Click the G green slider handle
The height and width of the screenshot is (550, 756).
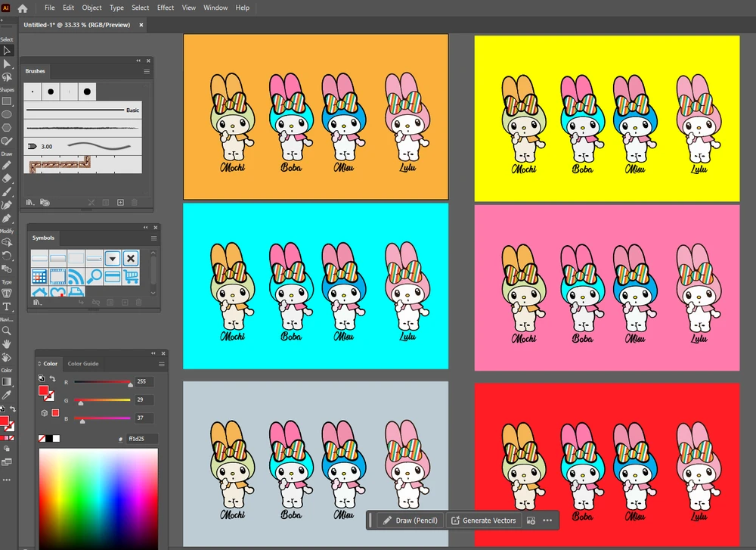pyautogui.click(x=81, y=402)
